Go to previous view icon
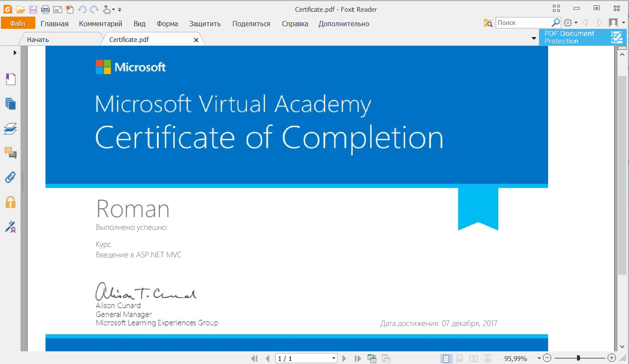Viewport: 629px width, 364px height. point(372,359)
